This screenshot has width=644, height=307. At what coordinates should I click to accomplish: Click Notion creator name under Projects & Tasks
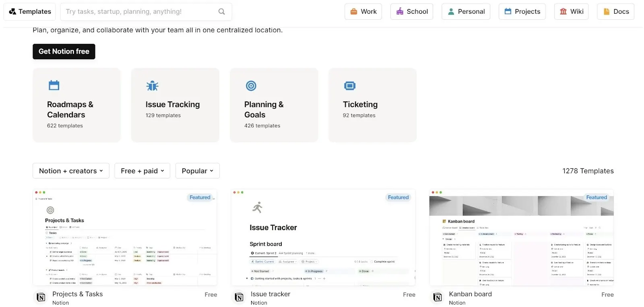click(x=60, y=303)
